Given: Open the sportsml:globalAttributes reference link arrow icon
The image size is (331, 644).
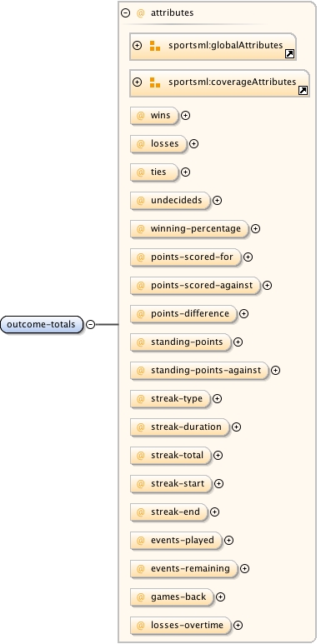Looking at the screenshot, I should (x=290, y=54).
